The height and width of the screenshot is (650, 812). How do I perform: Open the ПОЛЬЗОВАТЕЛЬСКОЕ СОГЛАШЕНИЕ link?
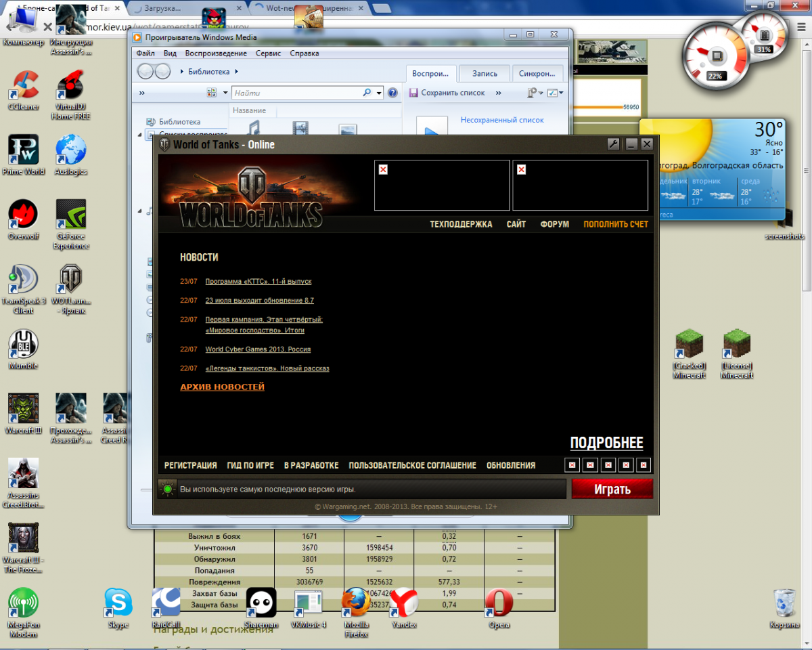(x=413, y=465)
